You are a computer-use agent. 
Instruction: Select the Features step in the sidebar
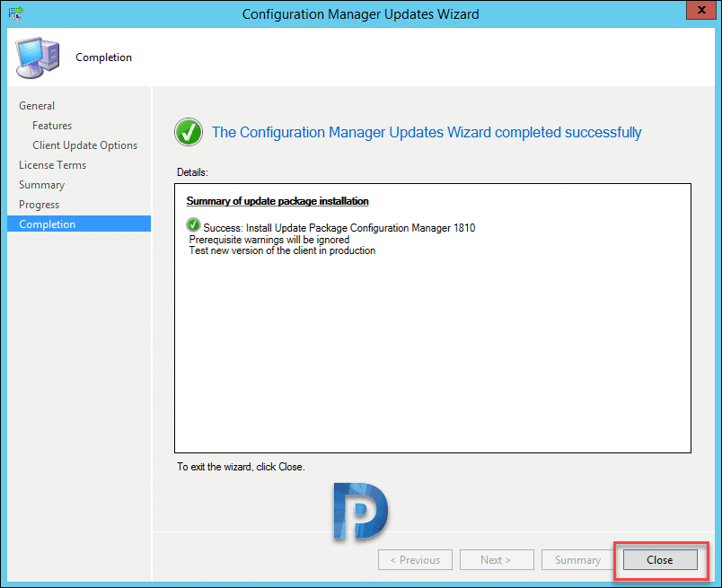[52, 126]
